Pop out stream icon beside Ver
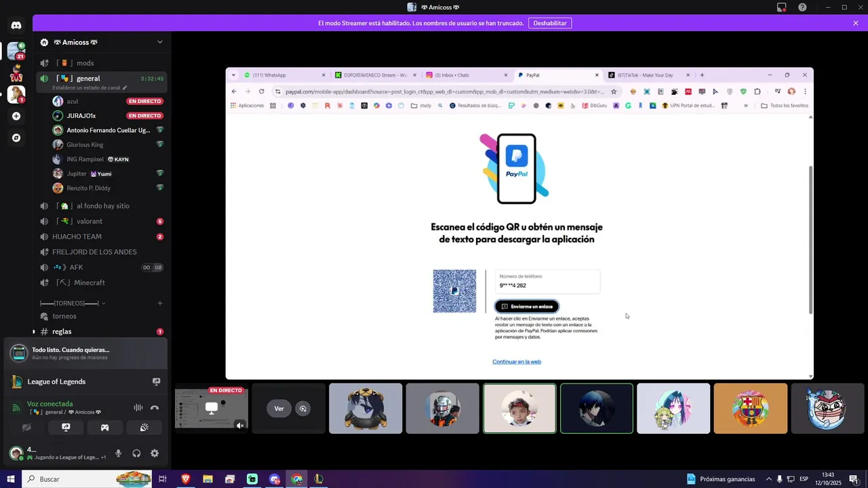Viewport: 868px width, 488px height. [x=303, y=408]
